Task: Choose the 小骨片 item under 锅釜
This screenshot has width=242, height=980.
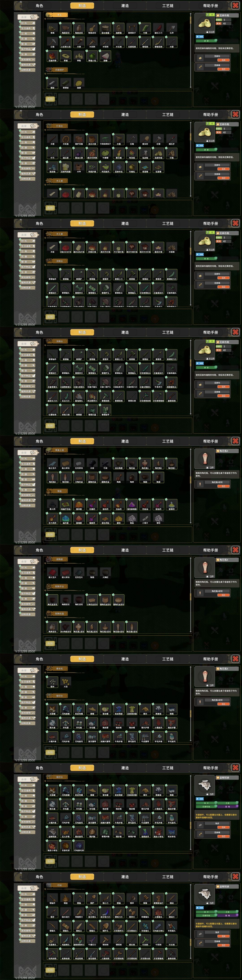Action: (x=145, y=518)
